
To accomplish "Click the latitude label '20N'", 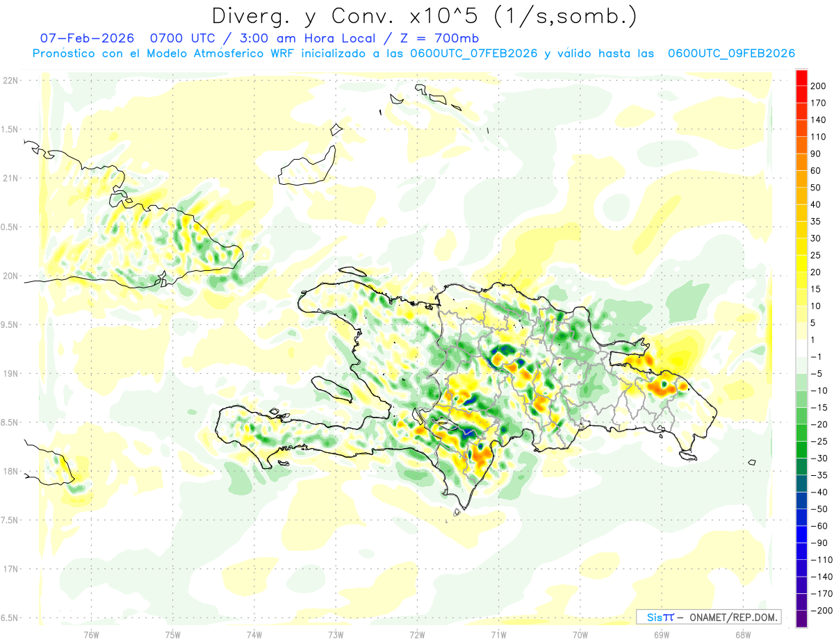I will pyautogui.click(x=10, y=276).
